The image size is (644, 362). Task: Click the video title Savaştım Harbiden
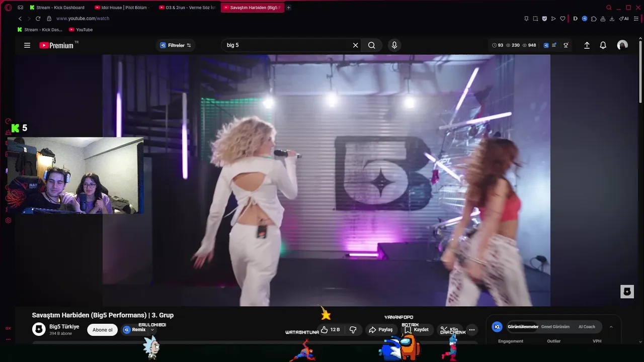click(x=103, y=315)
